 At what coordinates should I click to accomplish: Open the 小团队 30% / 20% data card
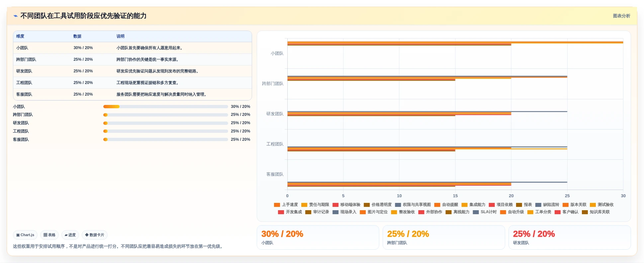318,237
